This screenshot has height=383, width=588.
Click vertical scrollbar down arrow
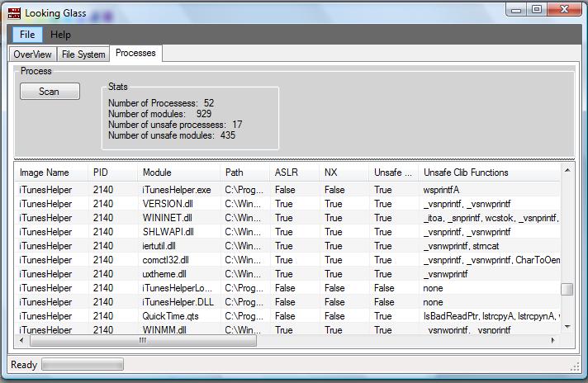(x=567, y=327)
